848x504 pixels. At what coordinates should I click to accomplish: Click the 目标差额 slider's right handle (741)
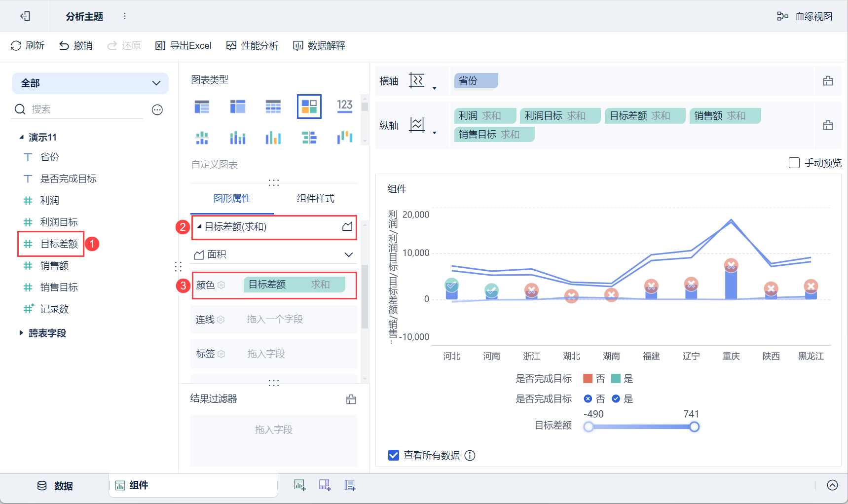[x=694, y=427]
